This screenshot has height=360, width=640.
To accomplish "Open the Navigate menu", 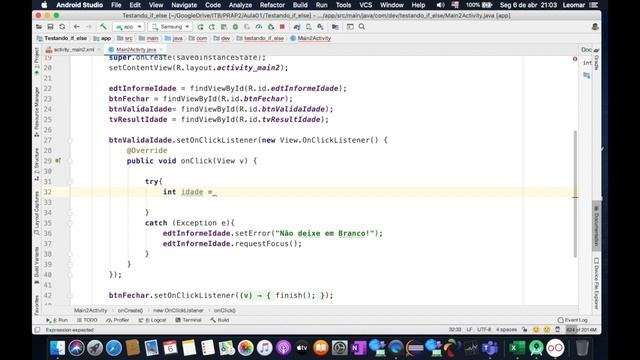I will (184, 5).
